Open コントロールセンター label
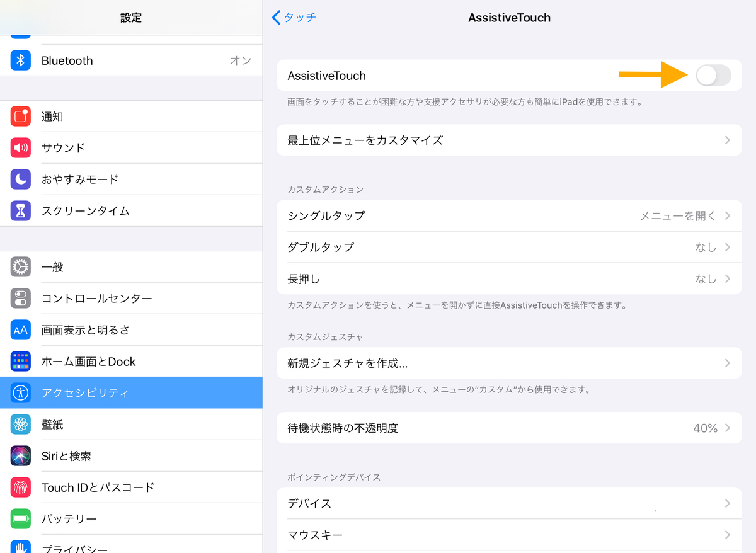756x553 pixels. [x=97, y=299]
